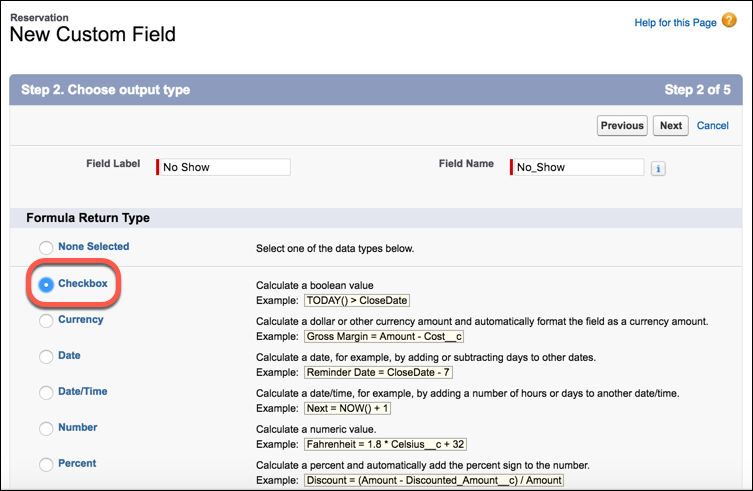Click the Next = NOW() + 1 example
This screenshot has height=491, width=753.
click(348, 408)
